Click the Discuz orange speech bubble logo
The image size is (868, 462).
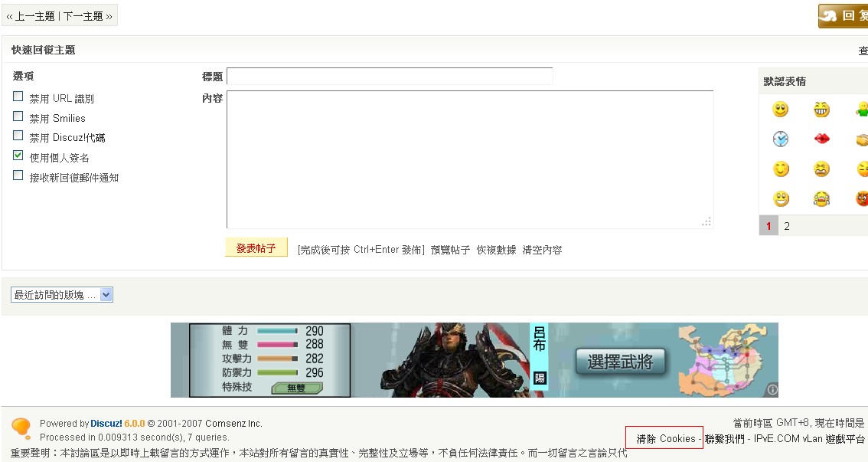[21, 429]
